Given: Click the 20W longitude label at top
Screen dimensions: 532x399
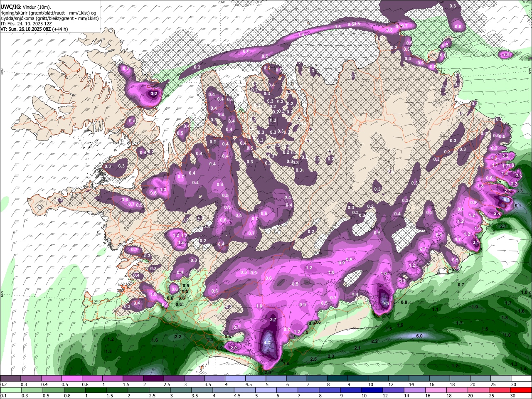Looking at the screenshot, I should (221, 2).
